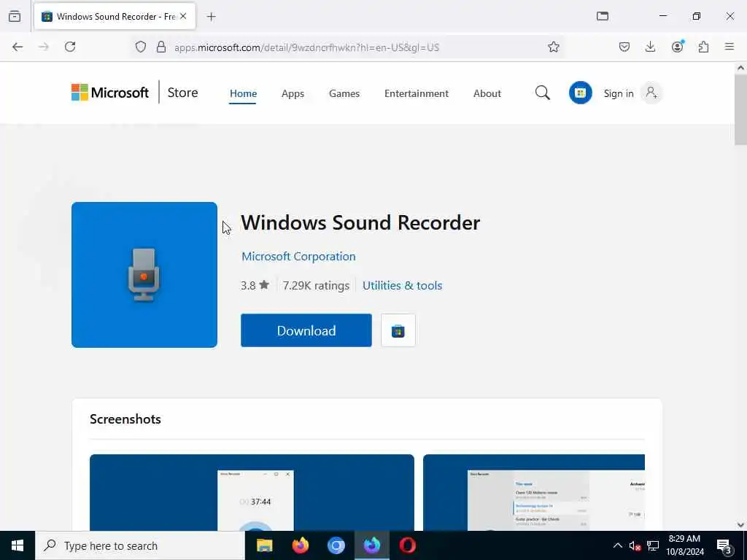Open the Firefox hamburger menu
The width and height of the screenshot is (747, 560).
(x=729, y=47)
